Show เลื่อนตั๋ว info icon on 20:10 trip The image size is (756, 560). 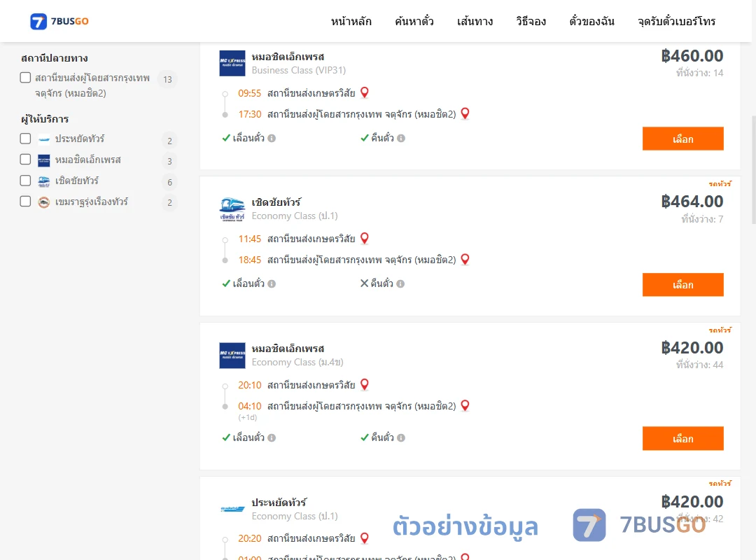[272, 438]
